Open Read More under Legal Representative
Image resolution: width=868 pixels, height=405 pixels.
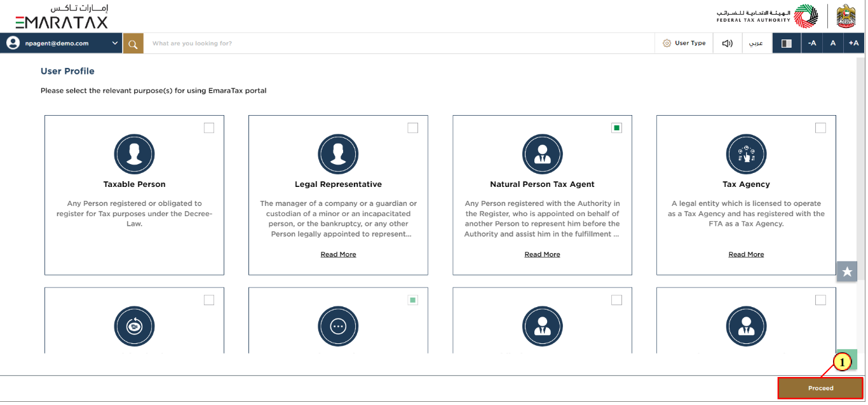[338, 254]
